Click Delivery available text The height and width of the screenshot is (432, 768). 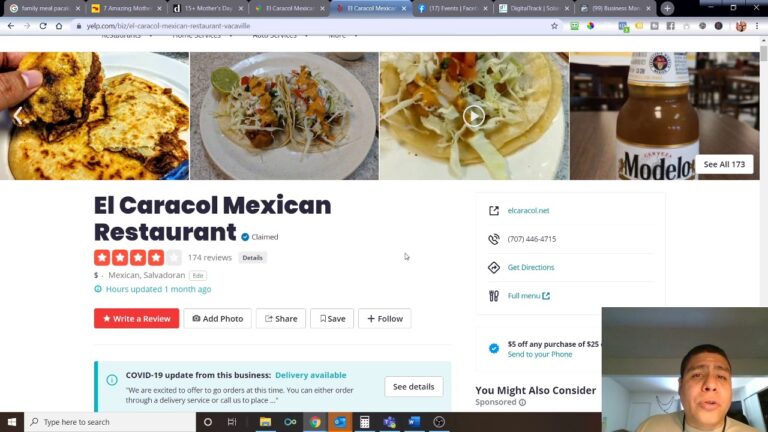point(311,375)
